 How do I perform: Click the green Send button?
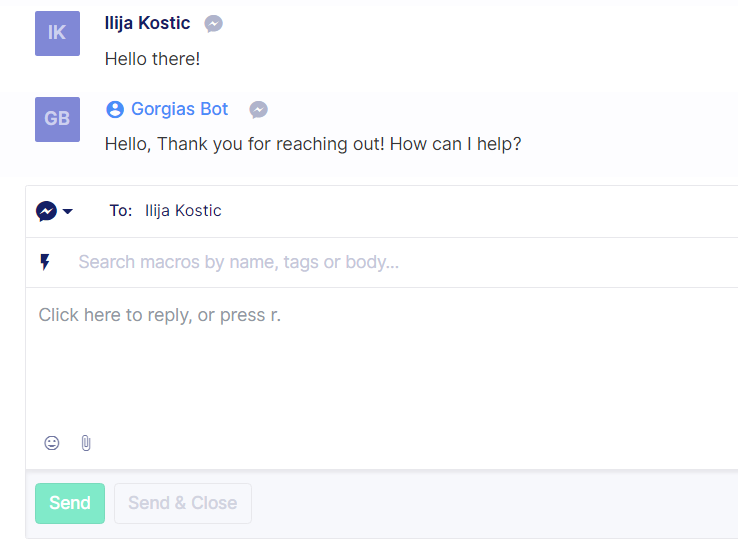(70, 503)
